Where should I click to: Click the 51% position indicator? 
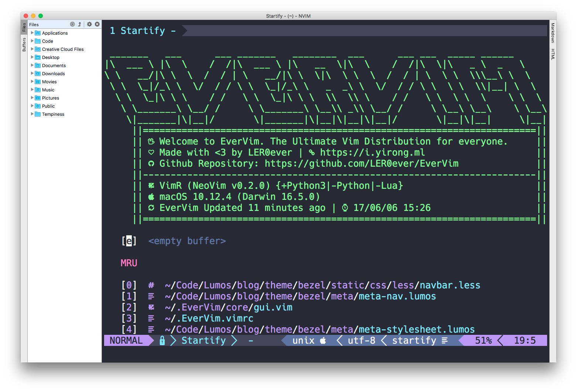[484, 340]
